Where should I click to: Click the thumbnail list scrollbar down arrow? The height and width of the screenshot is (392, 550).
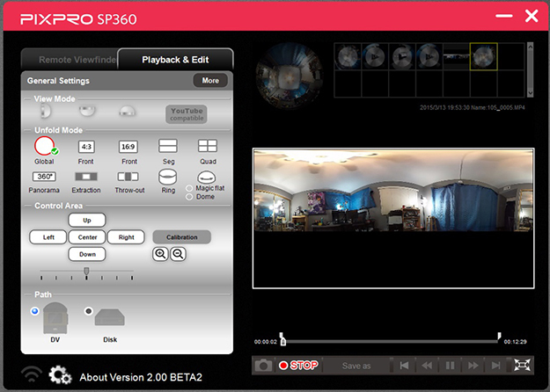click(x=530, y=93)
